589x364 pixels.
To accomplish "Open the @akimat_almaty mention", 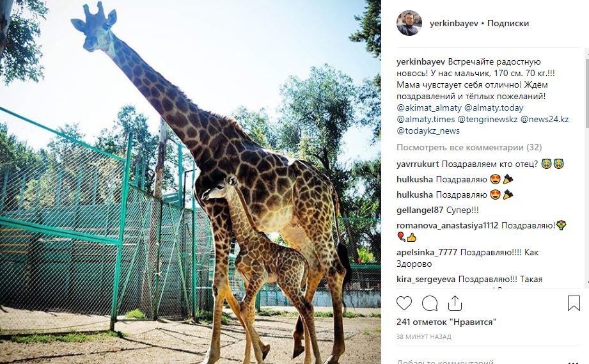I will coord(429,108).
